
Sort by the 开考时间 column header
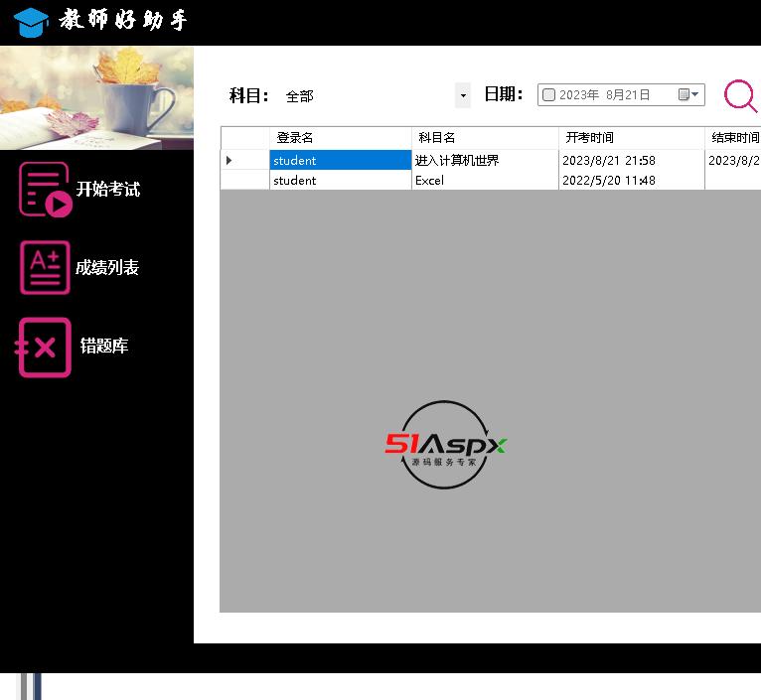[632, 138]
